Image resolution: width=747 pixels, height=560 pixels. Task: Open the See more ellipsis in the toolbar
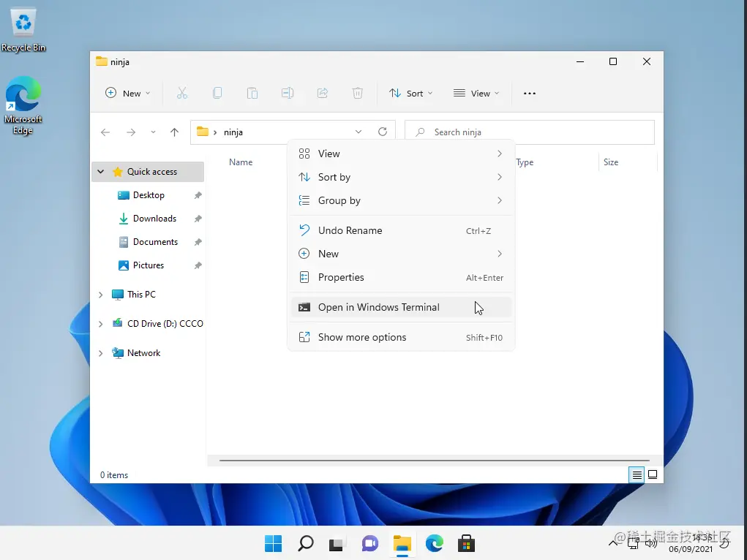point(529,93)
